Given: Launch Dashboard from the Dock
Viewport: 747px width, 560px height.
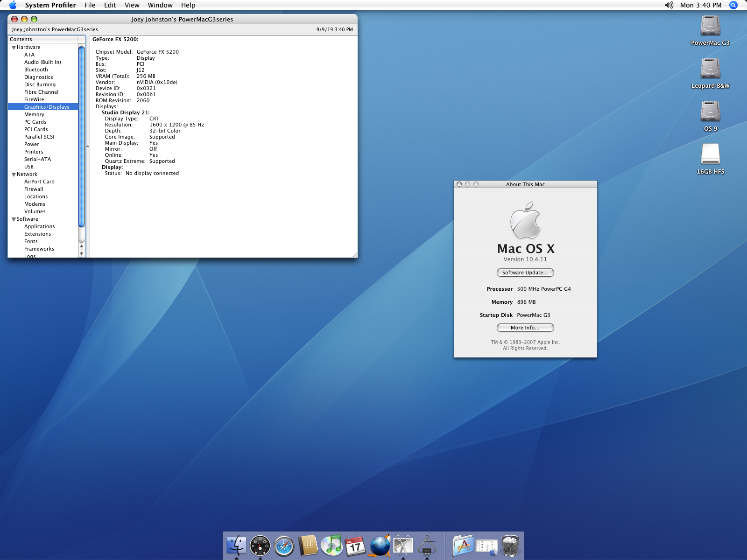Looking at the screenshot, I should [260, 545].
